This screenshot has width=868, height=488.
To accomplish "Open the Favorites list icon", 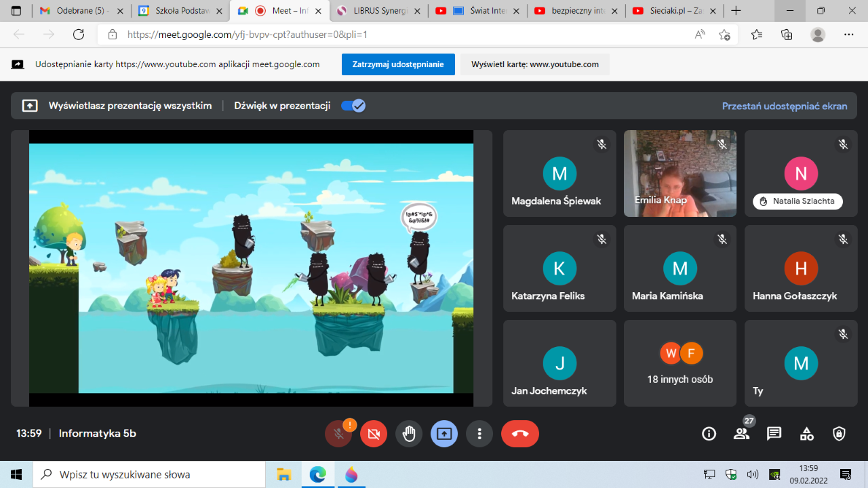I will pos(757,35).
